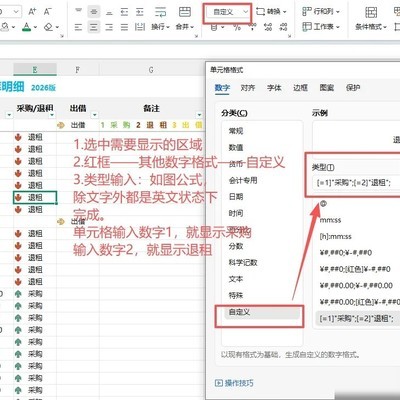Switch to 字体 tab in dialog
This screenshot has height=400, width=400.
pos(274,88)
